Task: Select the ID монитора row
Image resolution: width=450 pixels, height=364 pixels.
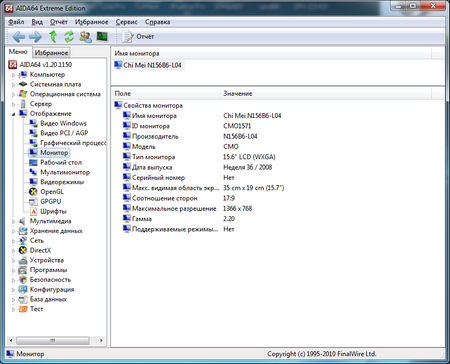Action: pyautogui.click(x=279, y=126)
